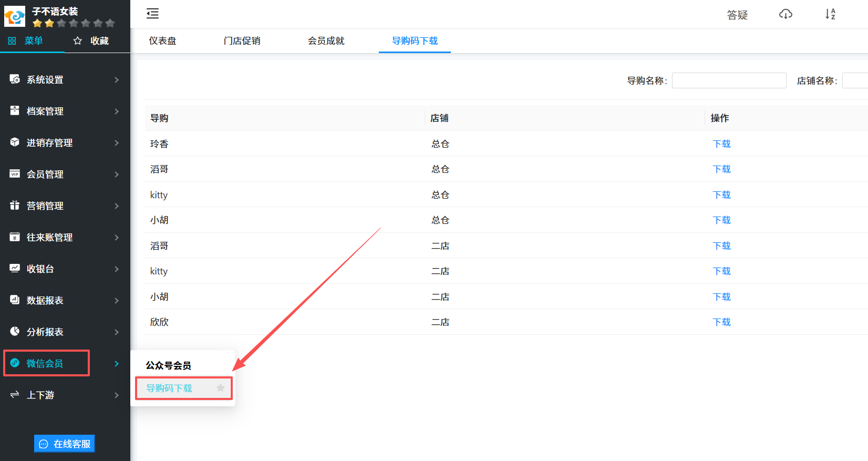
Task: Open the 会员成就 tab
Action: [x=326, y=40]
